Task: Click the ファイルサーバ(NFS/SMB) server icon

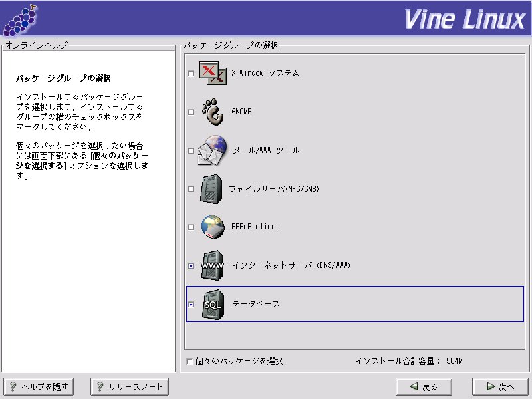Action: [211, 189]
